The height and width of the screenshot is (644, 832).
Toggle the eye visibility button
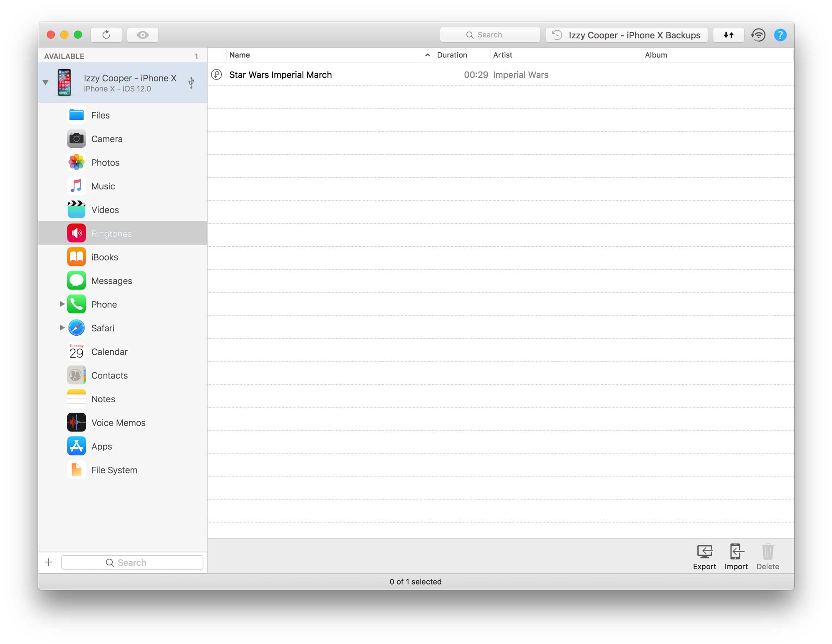pyautogui.click(x=143, y=35)
